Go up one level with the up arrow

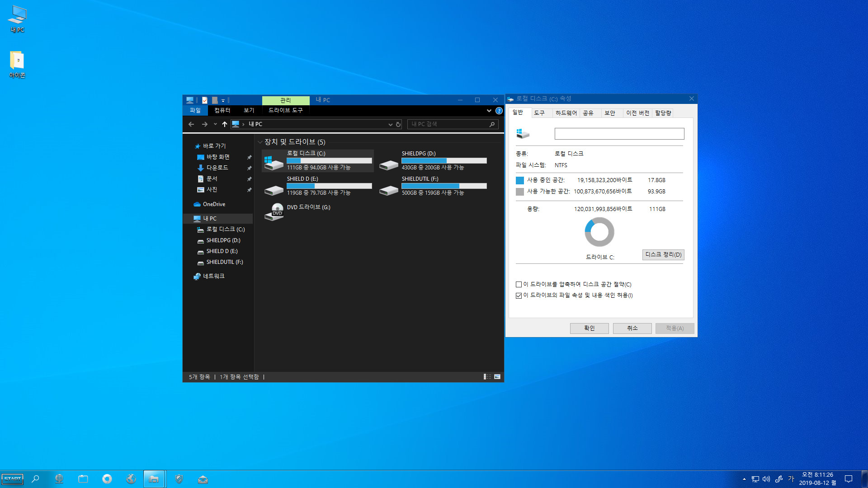225,124
